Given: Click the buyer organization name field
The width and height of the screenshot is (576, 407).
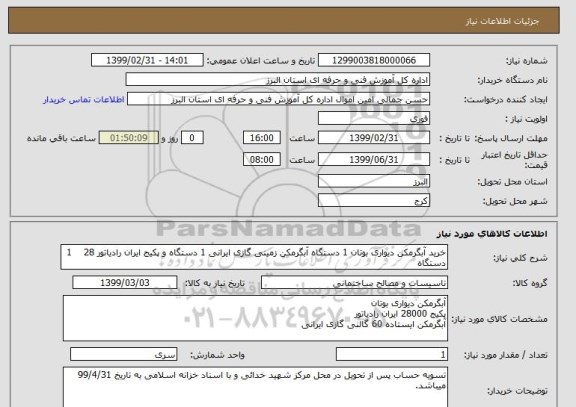Looking at the screenshot, I should pyautogui.click(x=278, y=80).
